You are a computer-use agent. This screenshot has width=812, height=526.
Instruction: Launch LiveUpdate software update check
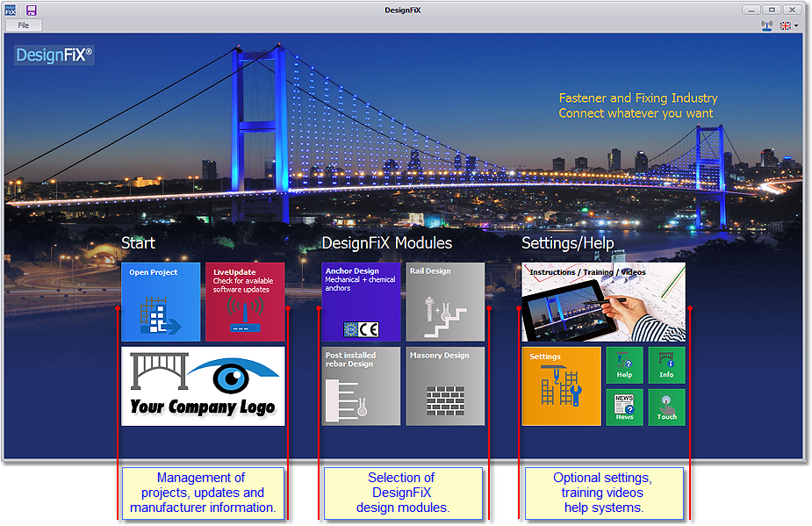coord(245,301)
